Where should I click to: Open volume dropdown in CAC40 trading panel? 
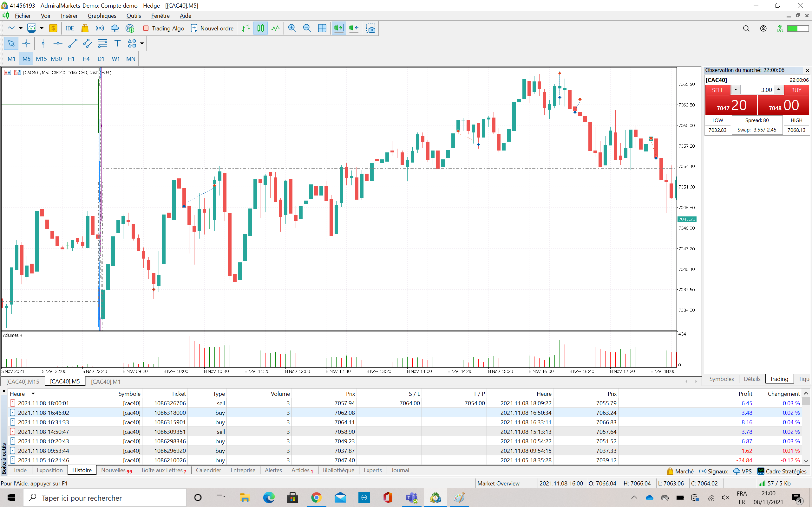point(736,90)
